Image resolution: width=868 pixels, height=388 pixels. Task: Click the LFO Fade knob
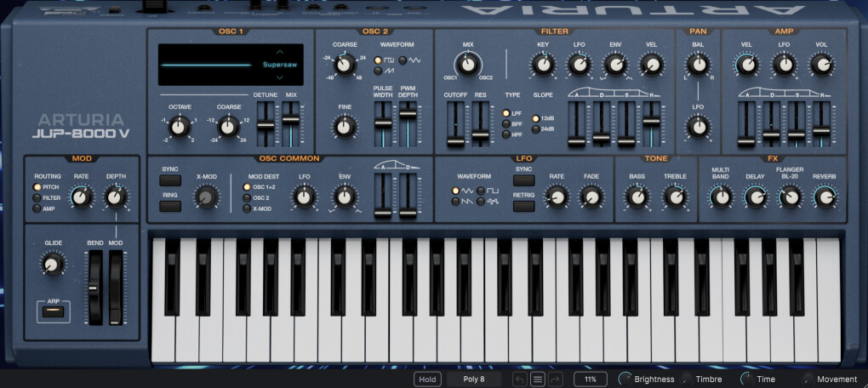(x=591, y=197)
